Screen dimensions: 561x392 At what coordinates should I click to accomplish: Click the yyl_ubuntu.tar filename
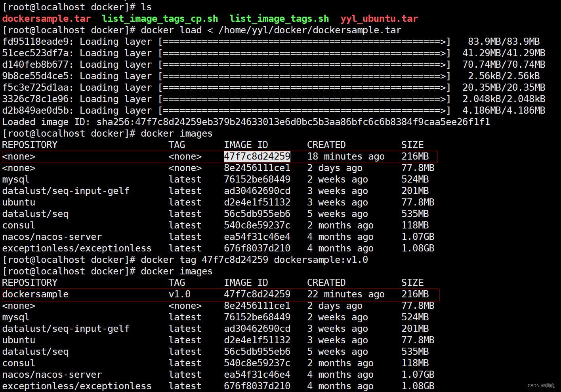pos(379,18)
